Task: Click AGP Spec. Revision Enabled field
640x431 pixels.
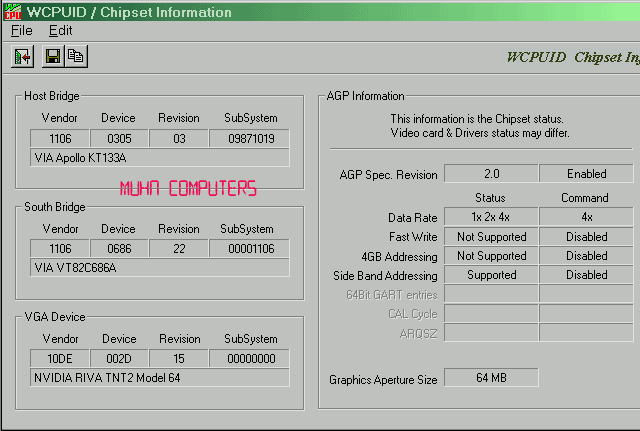Action: tap(587, 174)
